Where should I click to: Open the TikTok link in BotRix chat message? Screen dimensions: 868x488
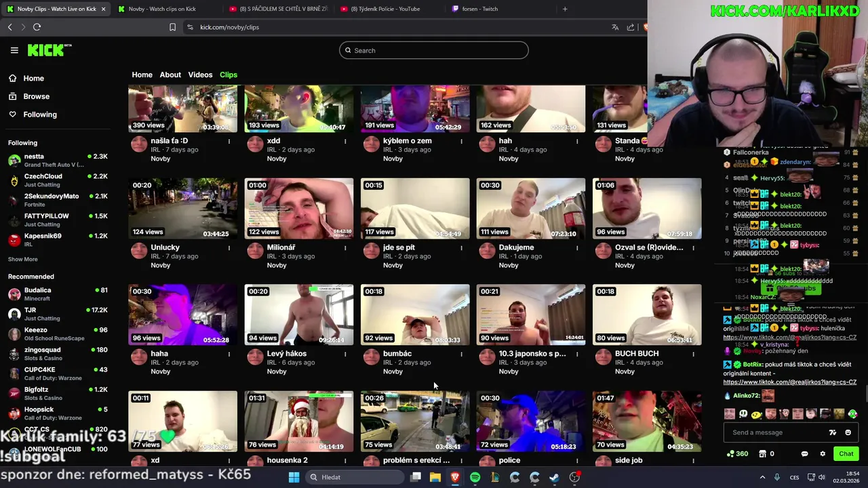click(x=790, y=382)
